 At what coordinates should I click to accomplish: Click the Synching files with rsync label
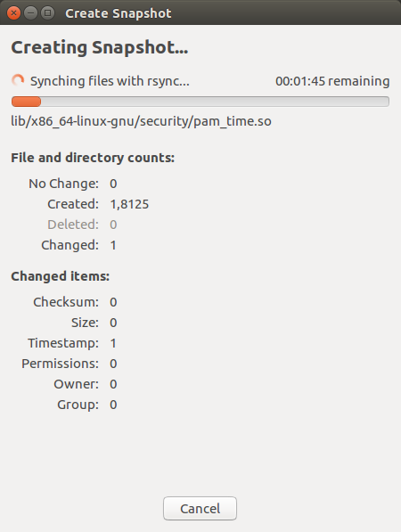pyautogui.click(x=110, y=81)
